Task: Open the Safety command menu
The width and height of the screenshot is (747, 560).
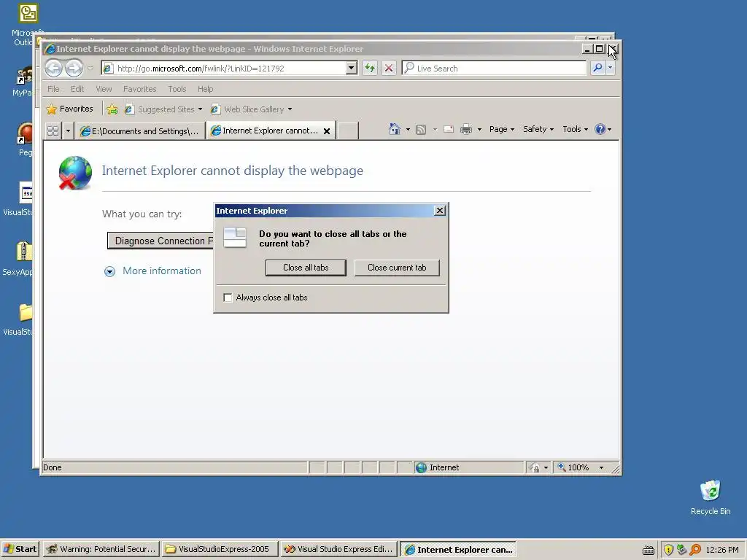Action: click(538, 129)
